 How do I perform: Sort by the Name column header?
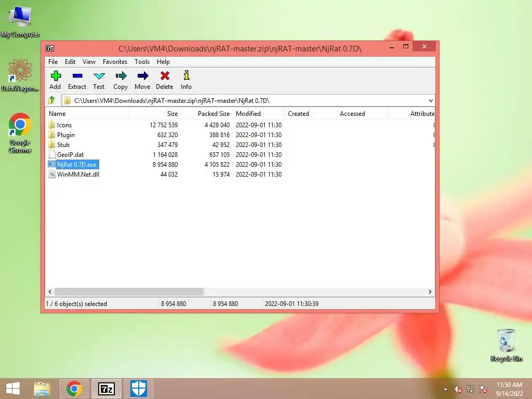[x=87, y=114]
